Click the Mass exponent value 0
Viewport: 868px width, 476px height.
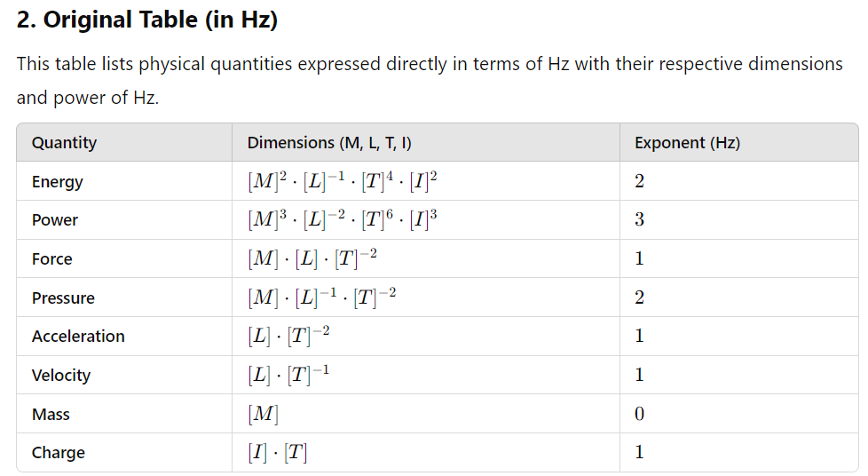pos(639,413)
